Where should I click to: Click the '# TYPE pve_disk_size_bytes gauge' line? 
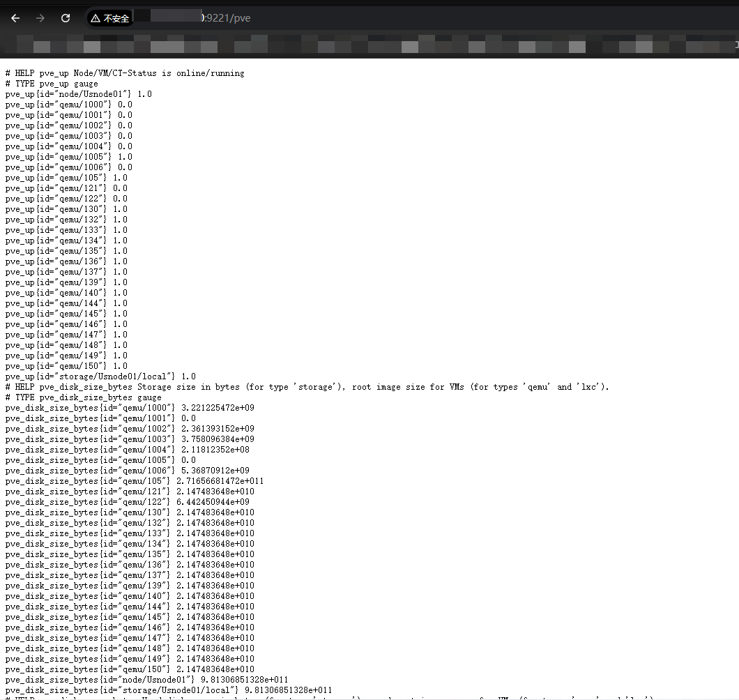[83, 397]
